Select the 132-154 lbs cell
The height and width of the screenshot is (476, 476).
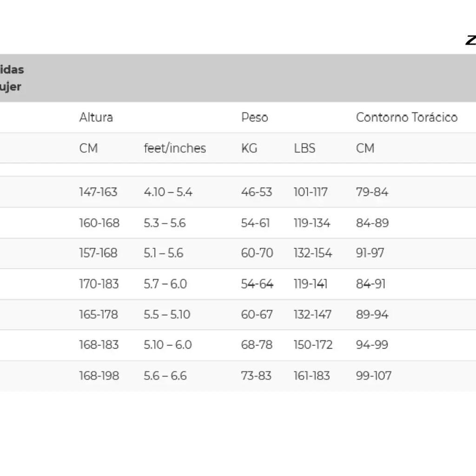313,253
